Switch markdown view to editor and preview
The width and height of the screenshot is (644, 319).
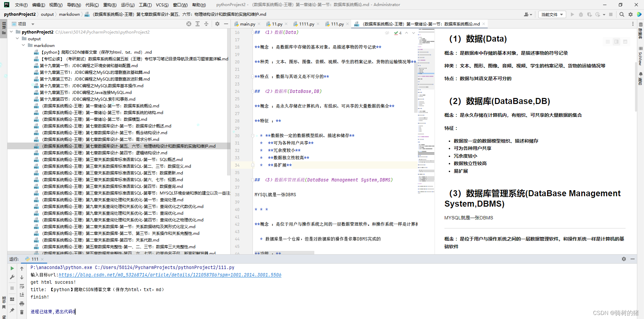click(x=616, y=42)
